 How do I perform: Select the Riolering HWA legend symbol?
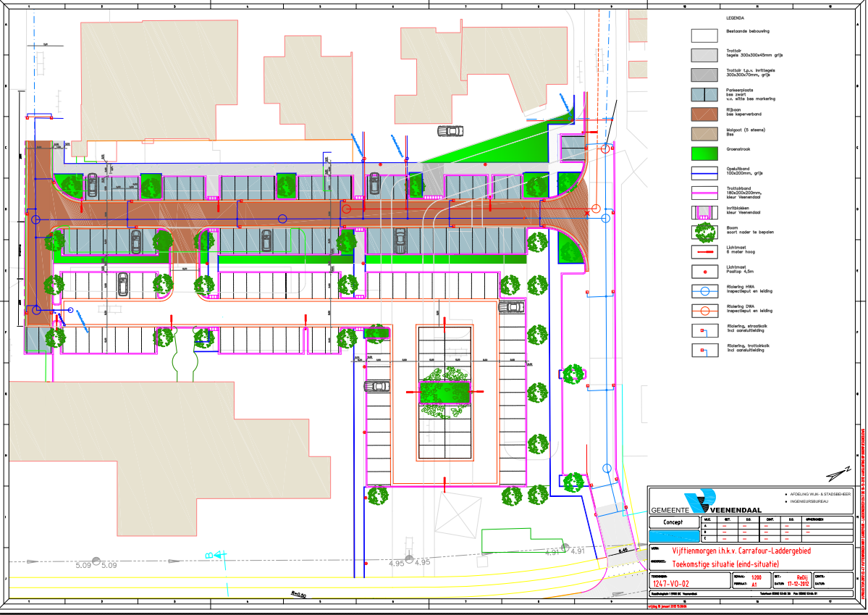click(x=704, y=291)
